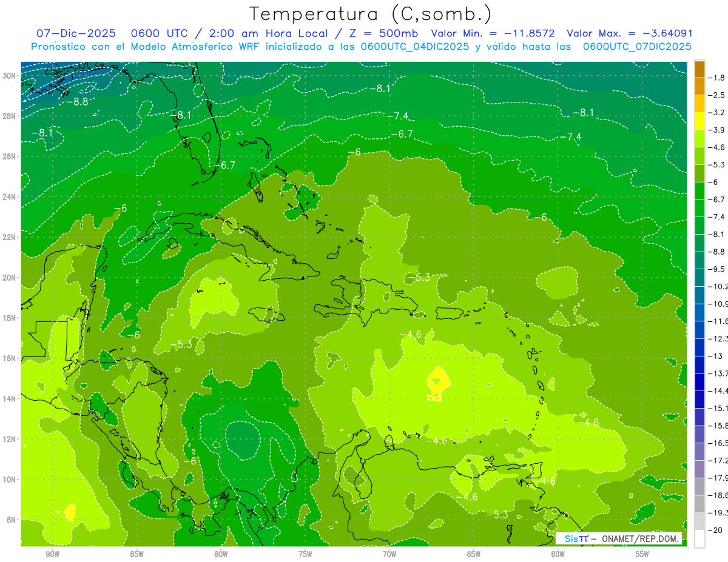Click the initialization time "0600UTC_04DIC2025"
Screen dimensions: 728x562
point(415,47)
